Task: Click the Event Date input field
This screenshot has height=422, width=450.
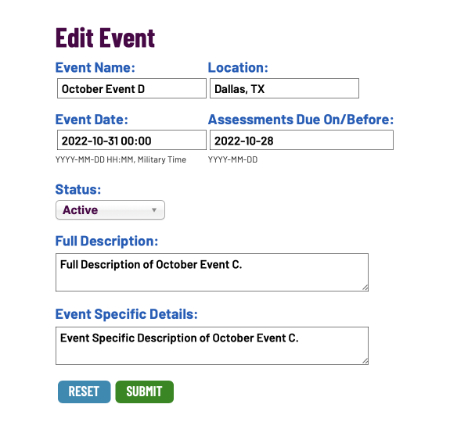Action: [x=132, y=140]
